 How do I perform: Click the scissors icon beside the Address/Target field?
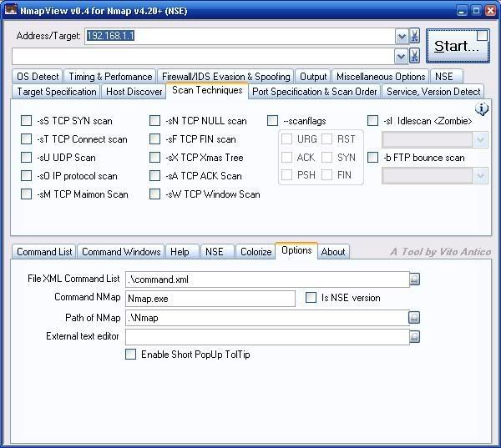coord(414,37)
